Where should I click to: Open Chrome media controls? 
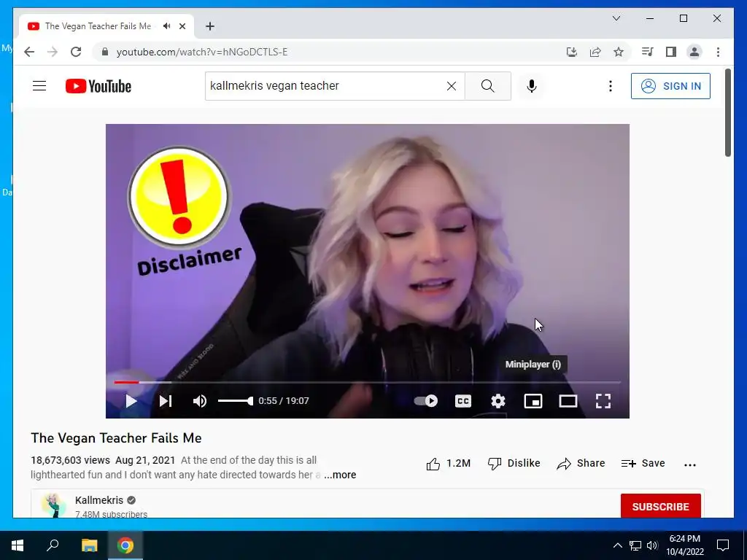(x=648, y=52)
